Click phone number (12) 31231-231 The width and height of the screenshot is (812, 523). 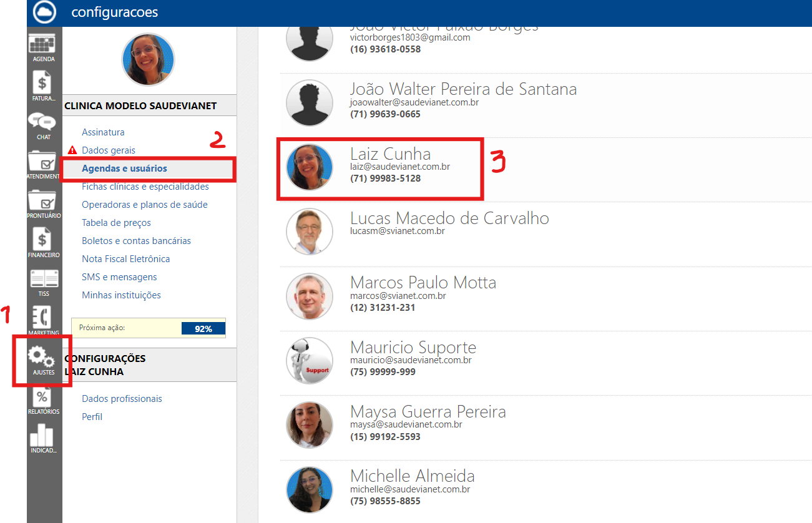coord(383,308)
